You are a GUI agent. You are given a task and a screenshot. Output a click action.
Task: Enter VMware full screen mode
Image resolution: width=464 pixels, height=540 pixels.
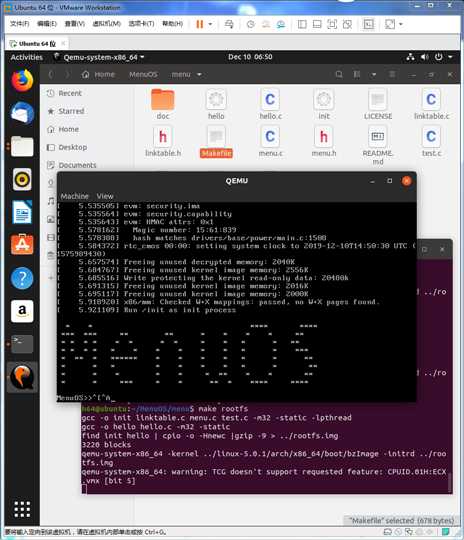332,24
